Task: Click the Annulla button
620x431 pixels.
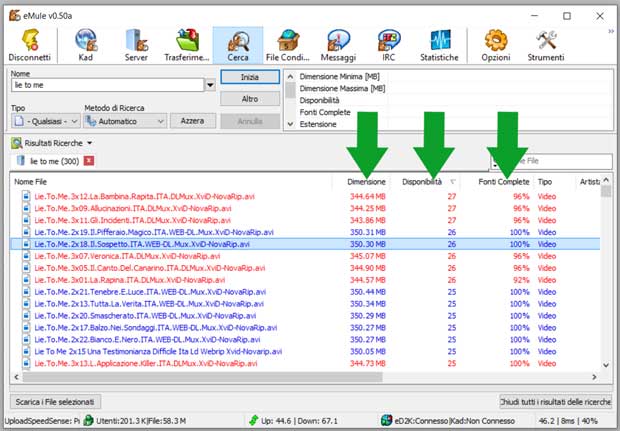Action: (x=250, y=121)
